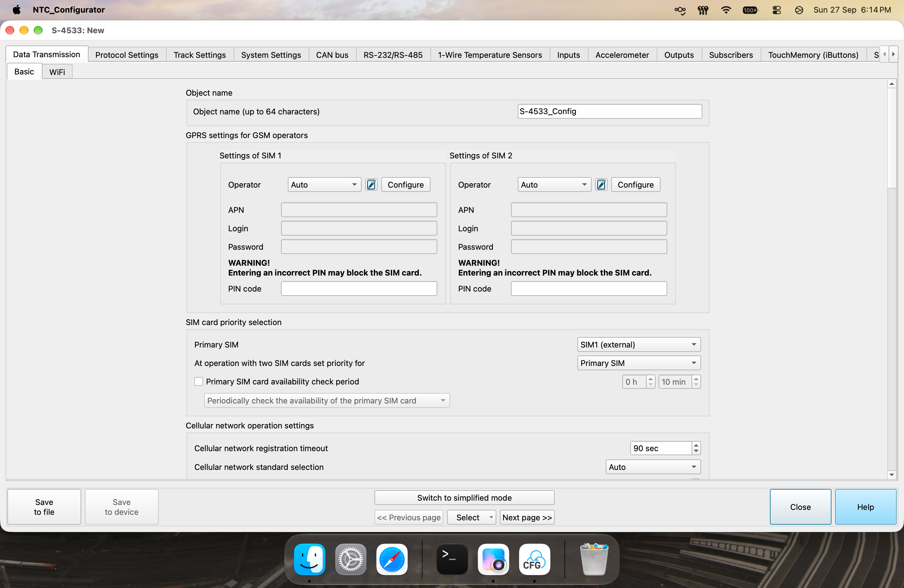The image size is (904, 588).
Task: Click SIM 2 PIN code field
Action: click(589, 288)
